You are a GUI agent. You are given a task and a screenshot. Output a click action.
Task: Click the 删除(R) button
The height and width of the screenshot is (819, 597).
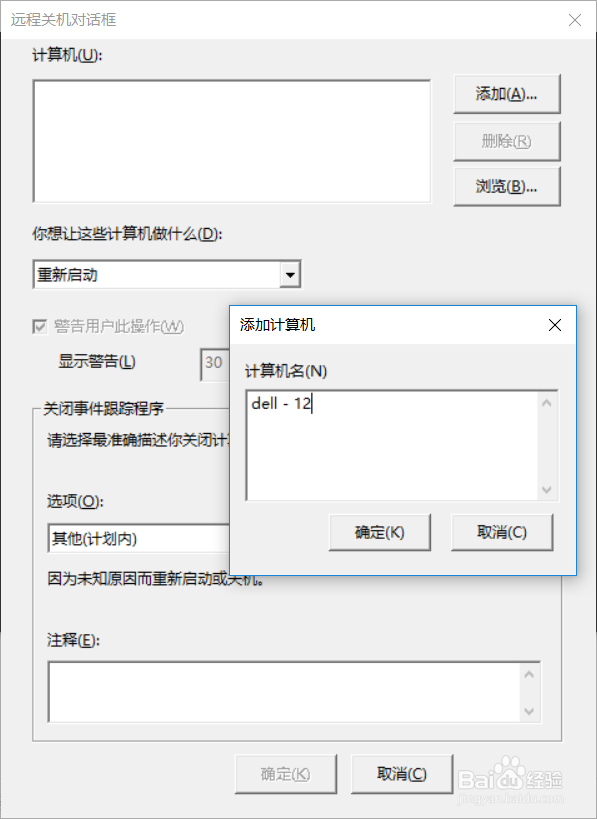[x=507, y=141]
